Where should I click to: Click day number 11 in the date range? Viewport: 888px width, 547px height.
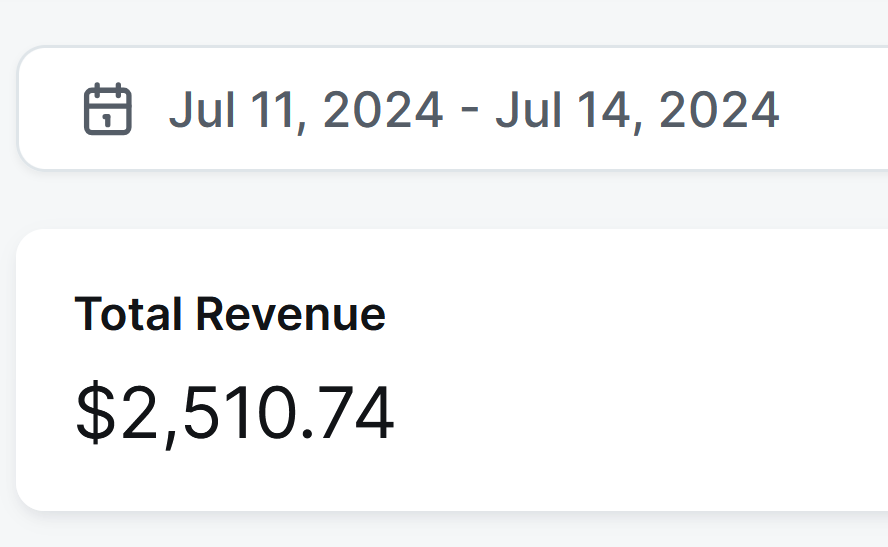pyautogui.click(x=271, y=110)
